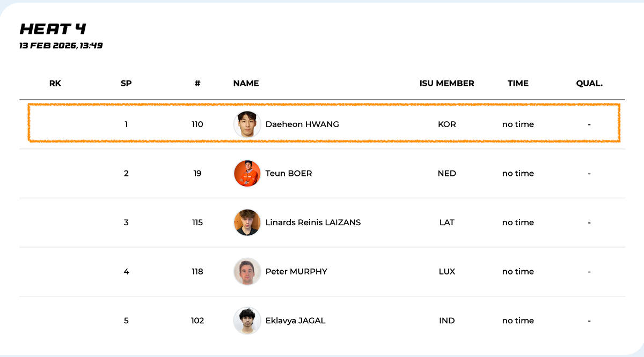Click the NED country code
Viewport: 644px width, 357px height.
pyautogui.click(x=447, y=173)
